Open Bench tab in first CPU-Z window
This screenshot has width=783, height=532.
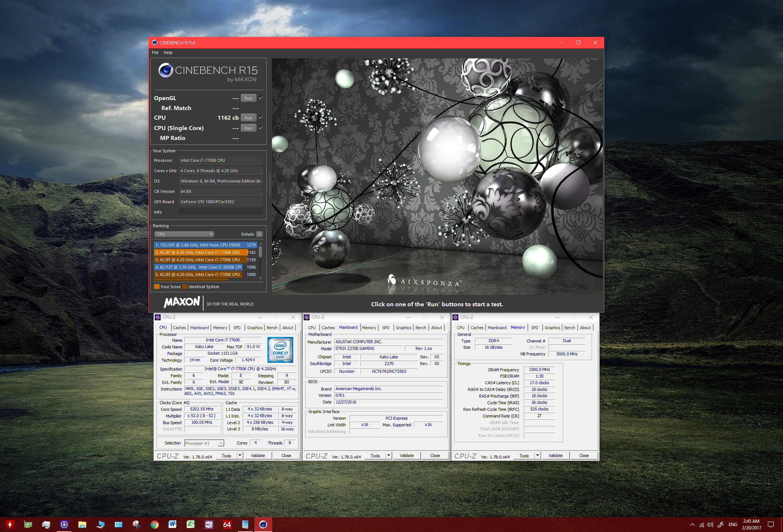pyautogui.click(x=272, y=328)
